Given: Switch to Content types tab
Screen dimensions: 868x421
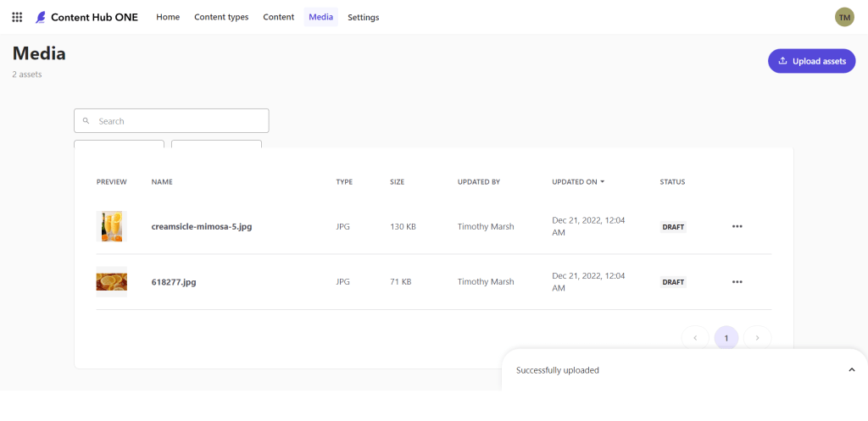Looking at the screenshot, I should click(x=221, y=17).
